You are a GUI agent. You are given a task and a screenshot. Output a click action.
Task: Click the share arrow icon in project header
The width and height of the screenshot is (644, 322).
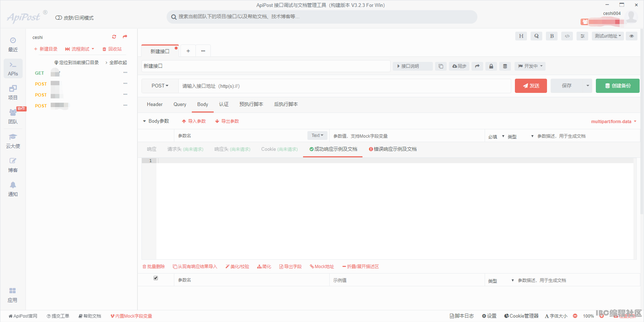(125, 37)
